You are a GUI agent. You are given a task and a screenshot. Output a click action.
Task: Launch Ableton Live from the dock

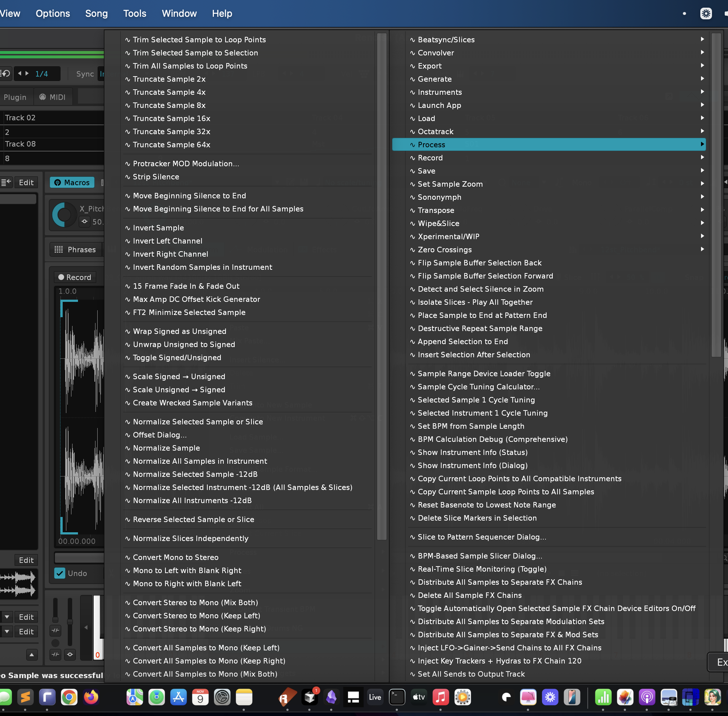pyautogui.click(x=375, y=697)
